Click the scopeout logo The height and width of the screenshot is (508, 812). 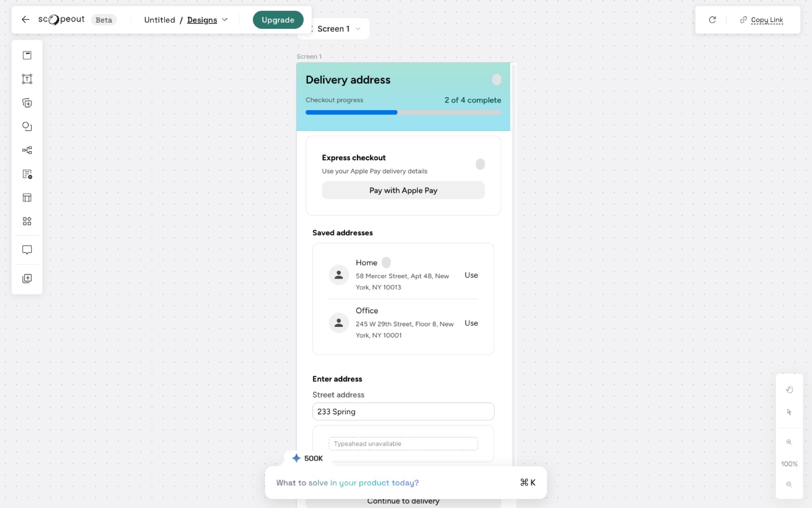(61, 19)
